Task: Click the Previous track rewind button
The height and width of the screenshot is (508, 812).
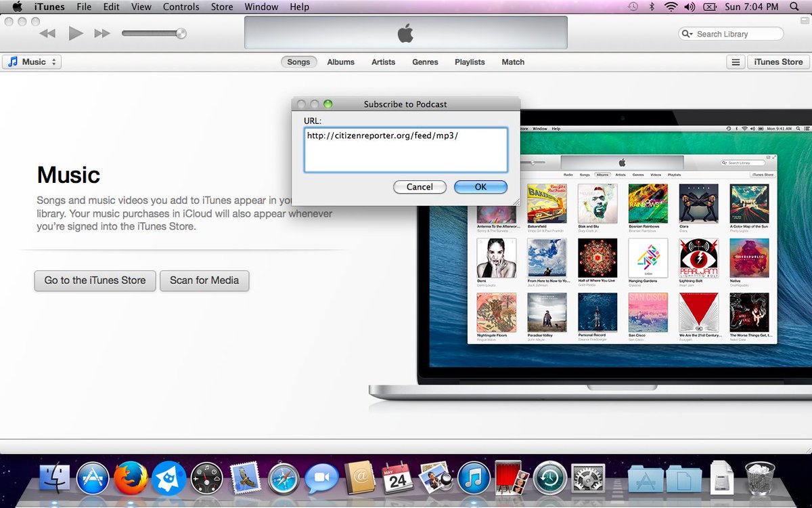Action: [x=47, y=33]
